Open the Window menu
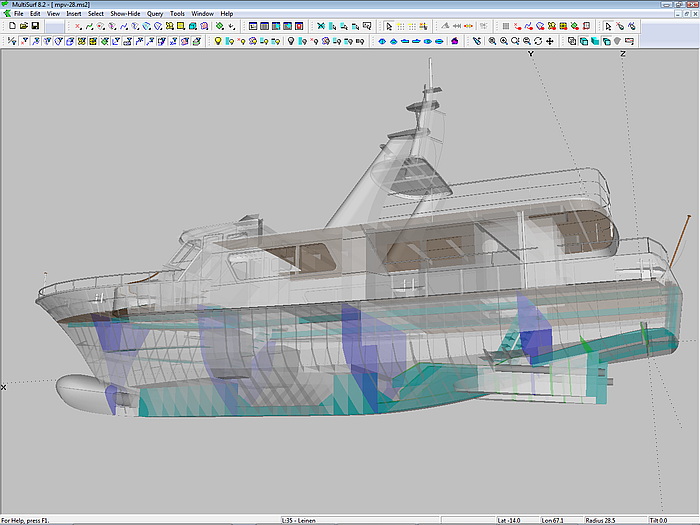Image resolution: width=700 pixels, height=525 pixels. pos(202,14)
